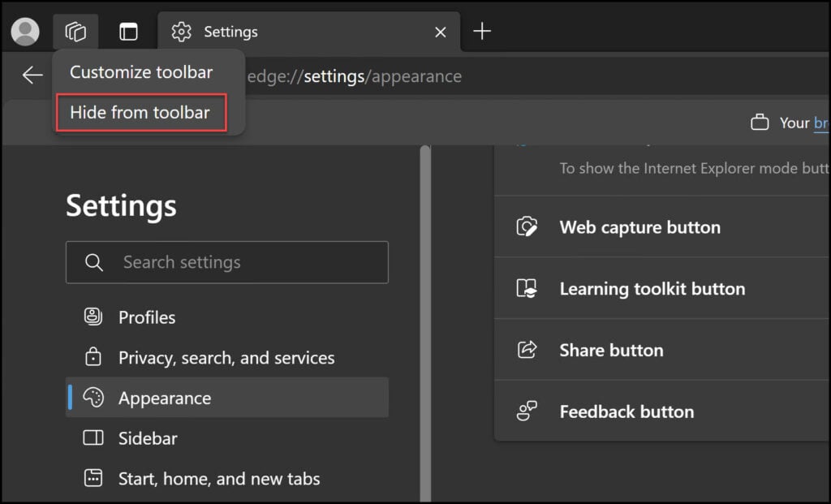
Task: Open a new tab with plus button
Action: click(x=482, y=32)
